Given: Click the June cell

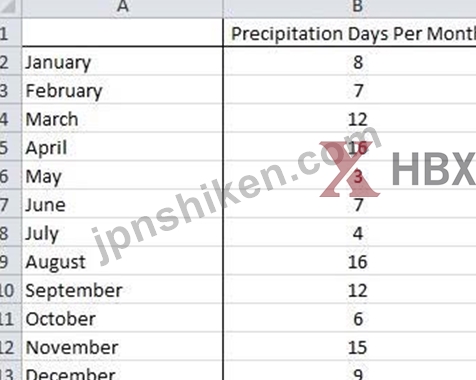Looking at the screenshot, I should click(122, 204).
